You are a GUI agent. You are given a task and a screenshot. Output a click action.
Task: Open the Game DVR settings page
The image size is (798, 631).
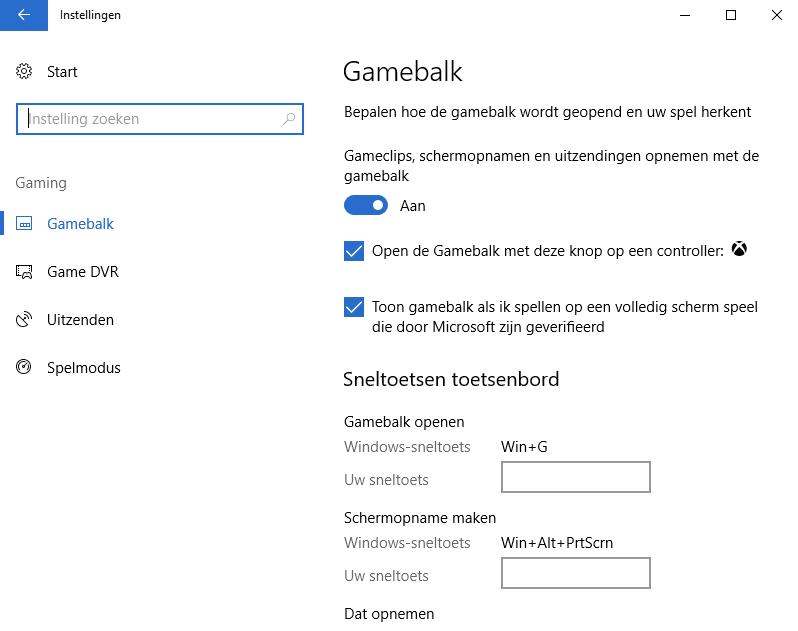click(x=82, y=272)
